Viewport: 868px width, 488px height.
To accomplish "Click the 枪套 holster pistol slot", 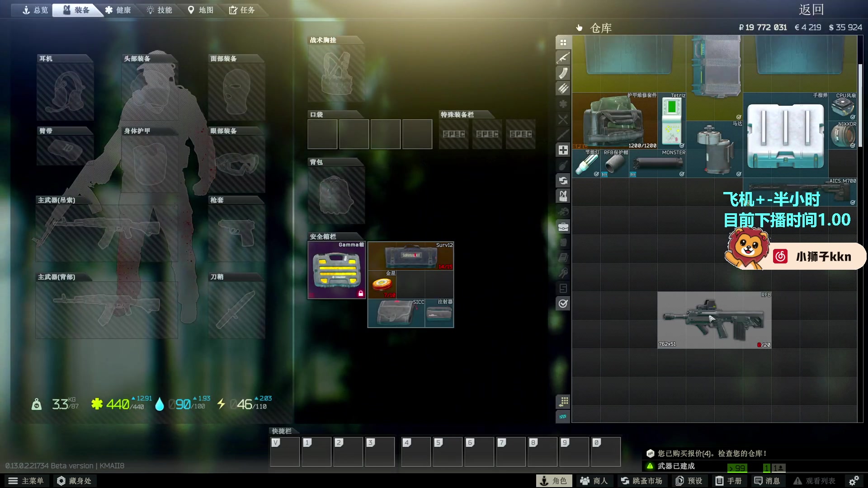I will pos(236,233).
